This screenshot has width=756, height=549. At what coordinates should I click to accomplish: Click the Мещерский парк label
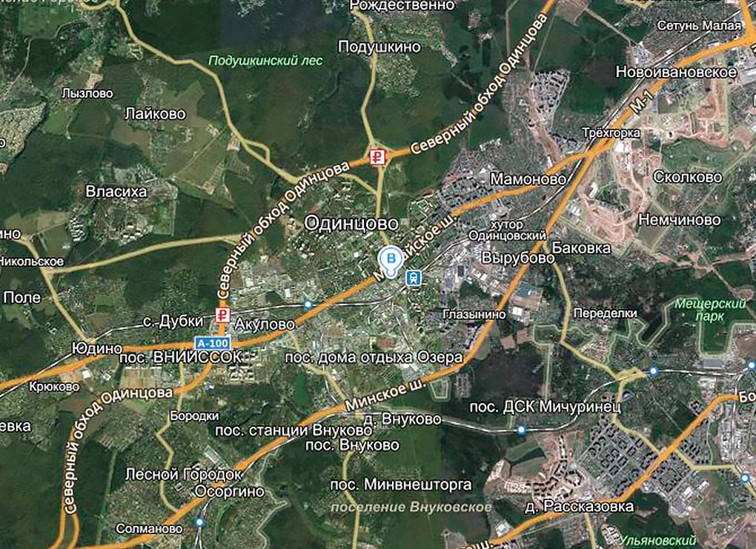(x=710, y=310)
